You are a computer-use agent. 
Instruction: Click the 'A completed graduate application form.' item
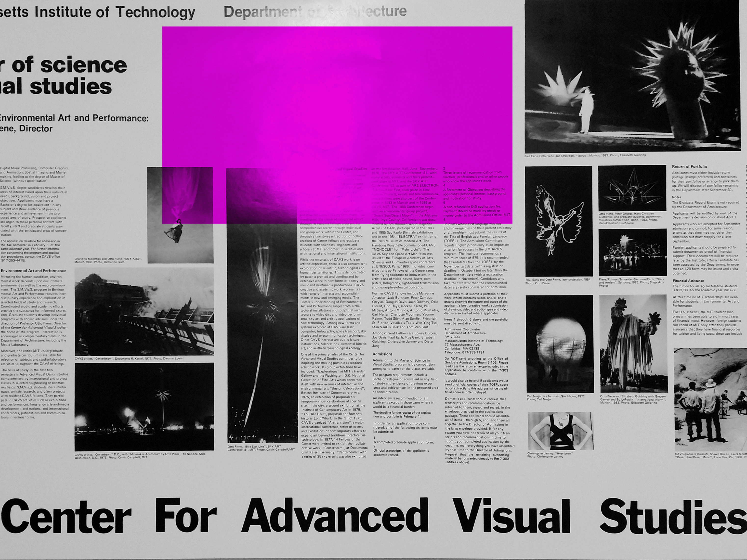[x=403, y=442]
